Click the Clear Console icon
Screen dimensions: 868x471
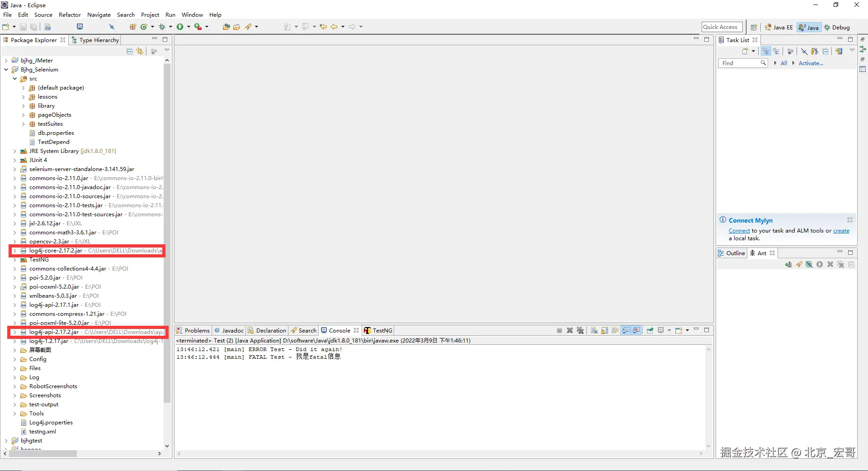594,330
